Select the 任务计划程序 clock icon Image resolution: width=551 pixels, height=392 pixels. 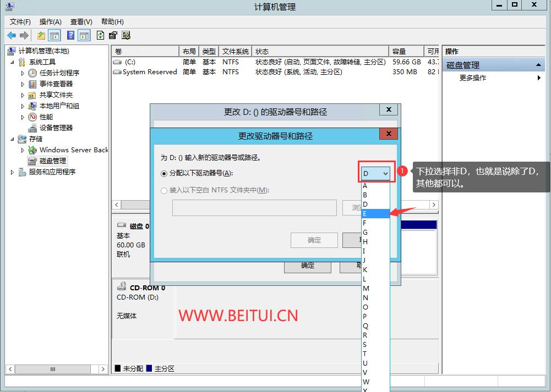[32, 73]
